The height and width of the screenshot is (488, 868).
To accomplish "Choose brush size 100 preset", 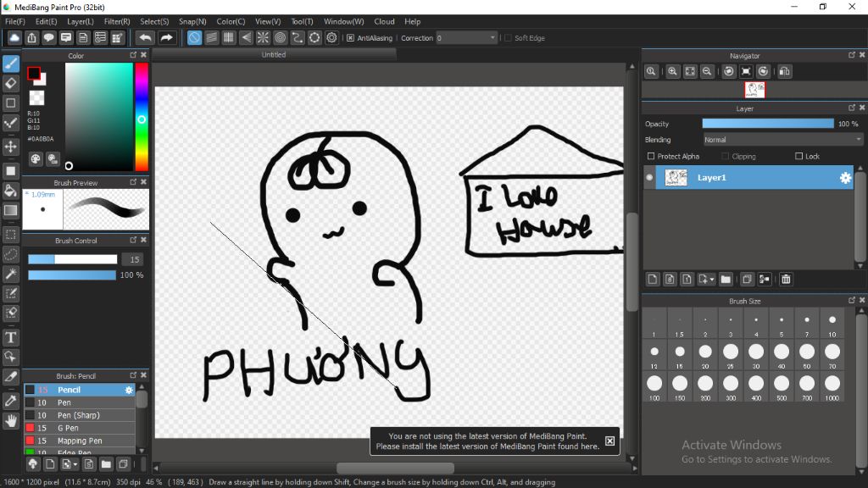I will click(654, 387).
